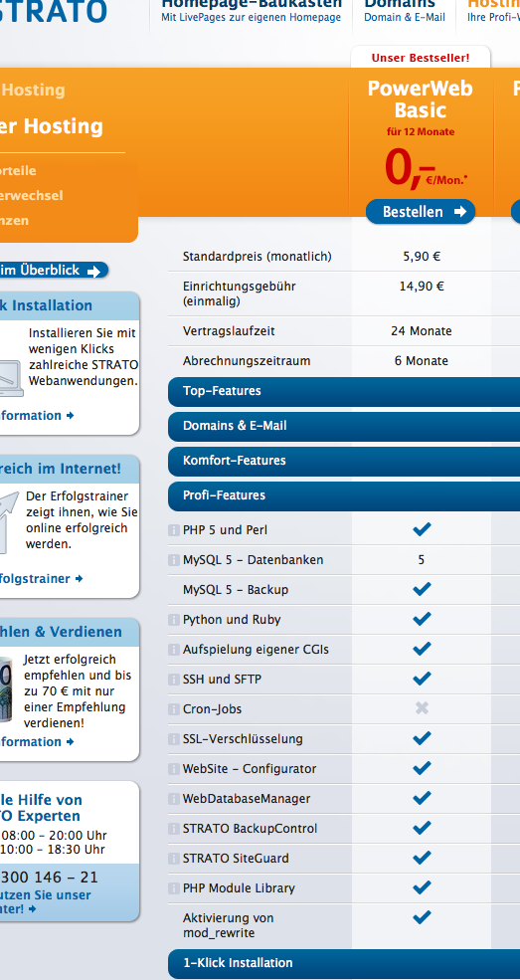Click the im Überblick arrow button
Screen dimensions: 520x980
pyautogui.click(x=53, y=271)
